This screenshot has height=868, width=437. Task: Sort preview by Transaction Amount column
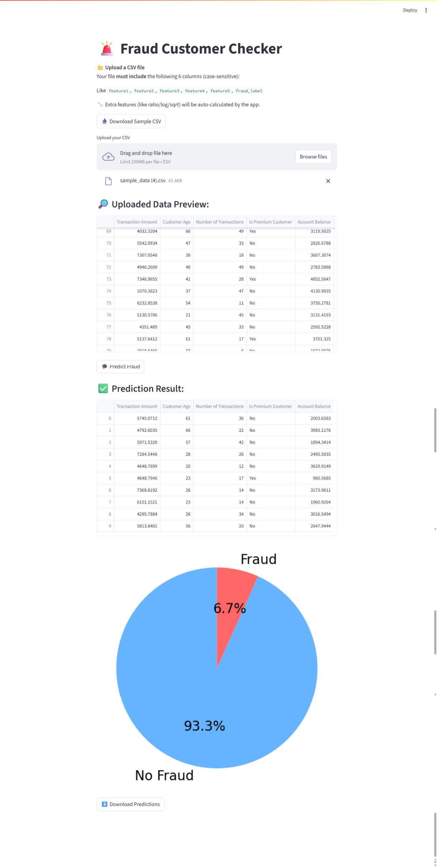pyautogui.click(x=137, y=222)
